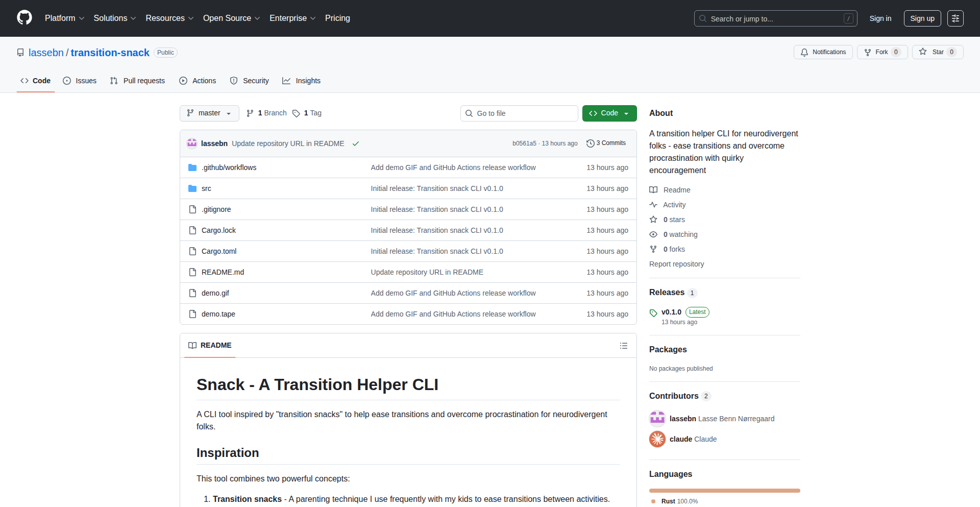980x507 pixels.
Task: Open the command palette icon button
Action: [x=955, y=18]
